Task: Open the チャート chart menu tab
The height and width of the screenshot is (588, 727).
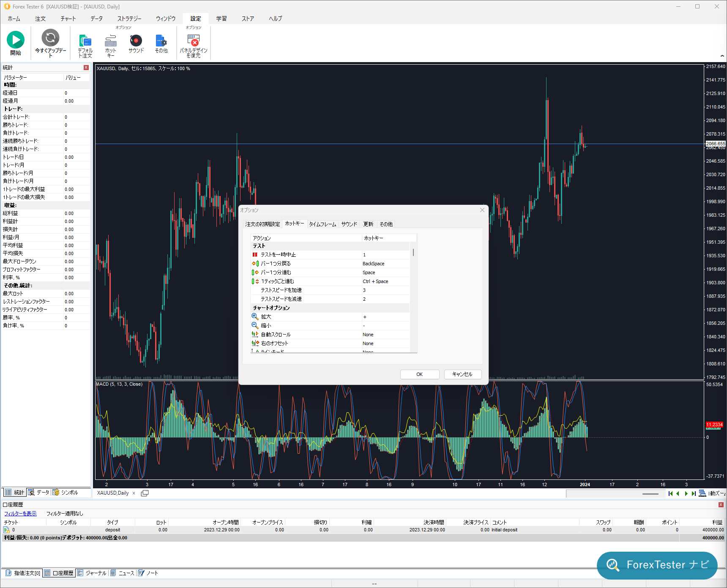Action: click(x=68, y=19)
